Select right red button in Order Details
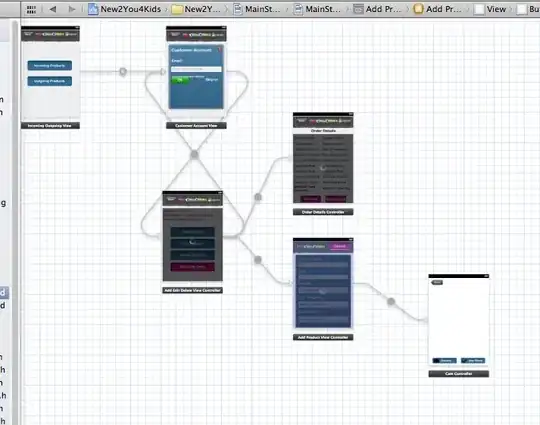This screenshot has height=425, width=540. (335, 199)
